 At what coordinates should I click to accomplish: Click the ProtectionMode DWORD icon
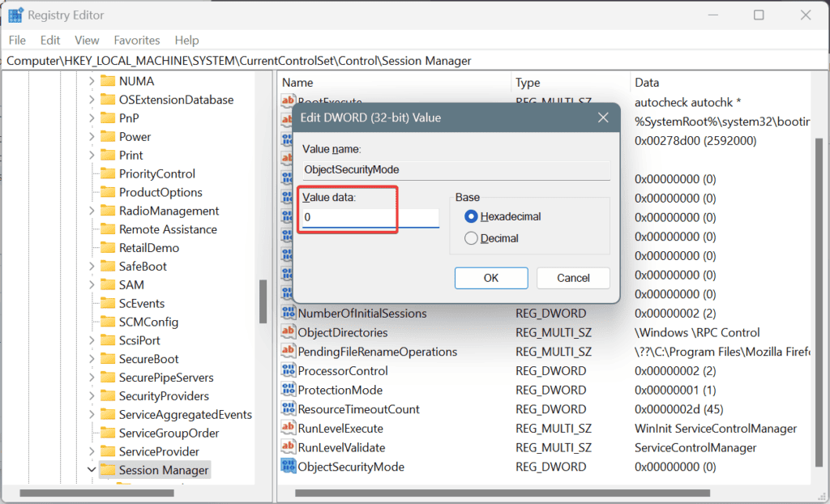[289, 390]
